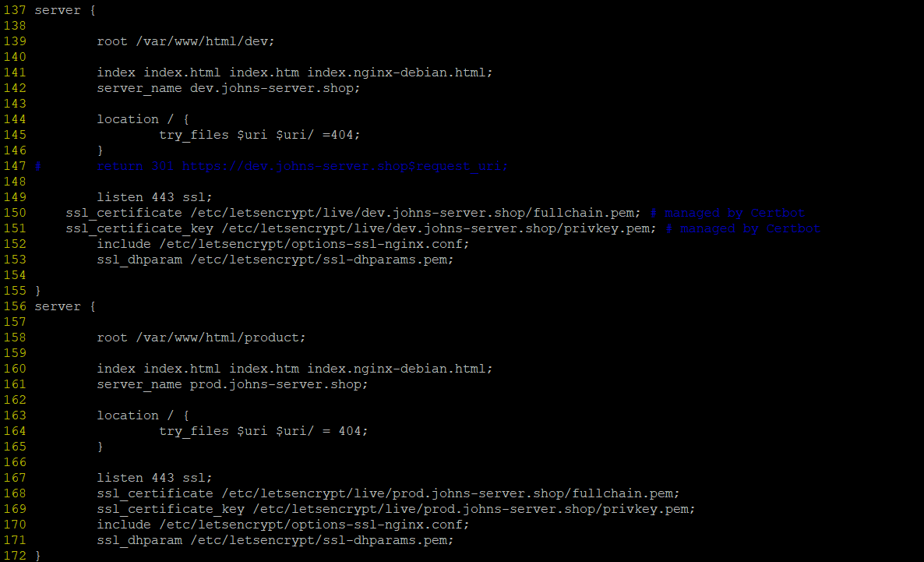
Task: Click the prod privkey.pem key path
Action: pyautogui.click(x=473, y=509)
